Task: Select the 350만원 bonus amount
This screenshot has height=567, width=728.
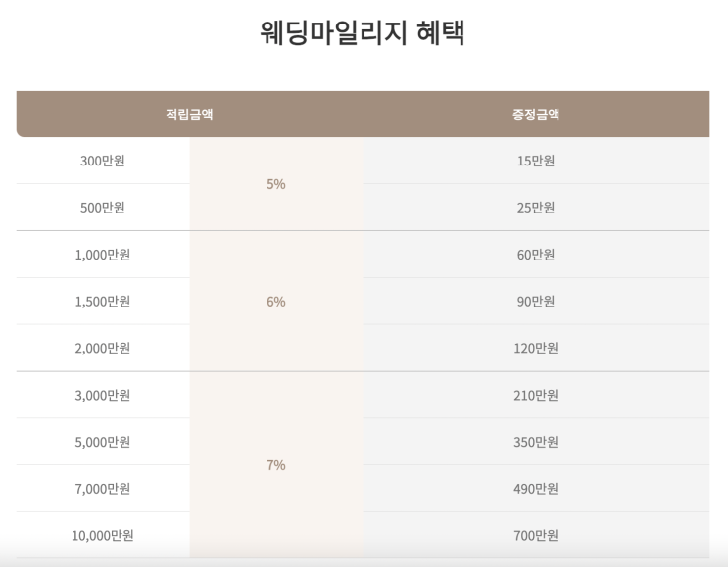Action: pyautogui.click(x=535, y=442)
